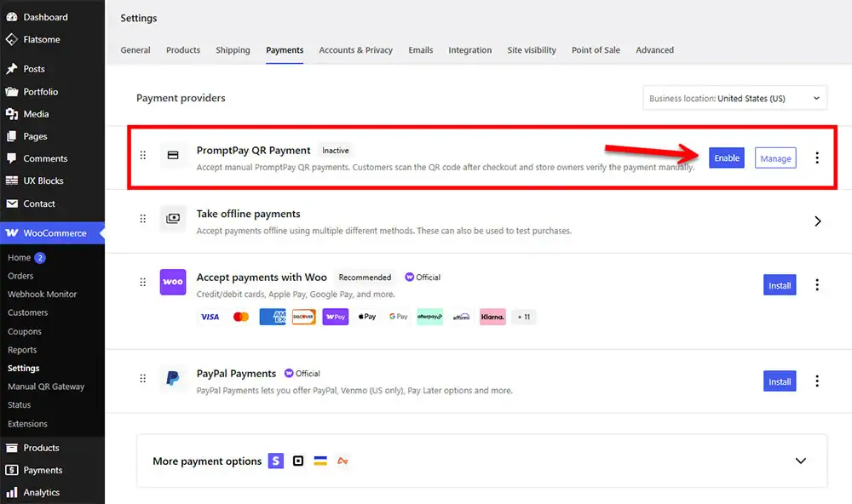Expand the More payment options section
This screenshot has width=852, height=504.
point(800,461)
